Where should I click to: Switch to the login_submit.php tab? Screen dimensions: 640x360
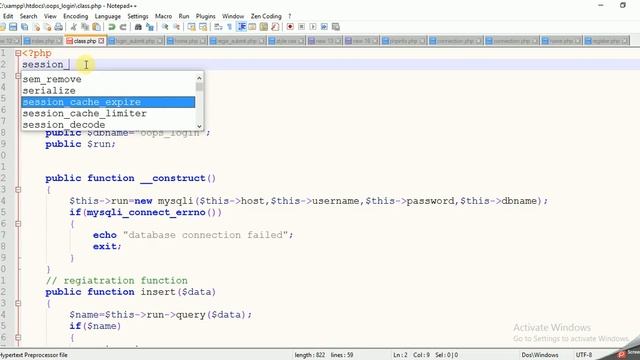[x=136, y=41]
